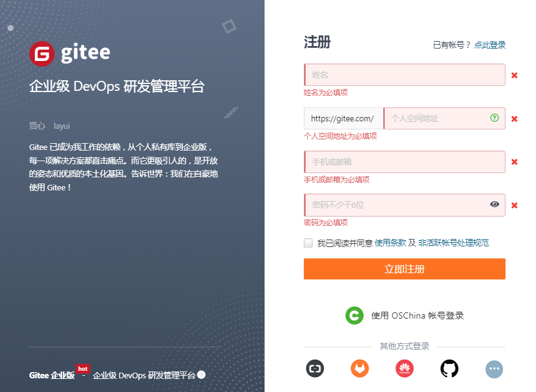The height and width of the screenshot is (392, 536).
Task: Click the 已有帐号？ text
Action: tap(452, 45)
